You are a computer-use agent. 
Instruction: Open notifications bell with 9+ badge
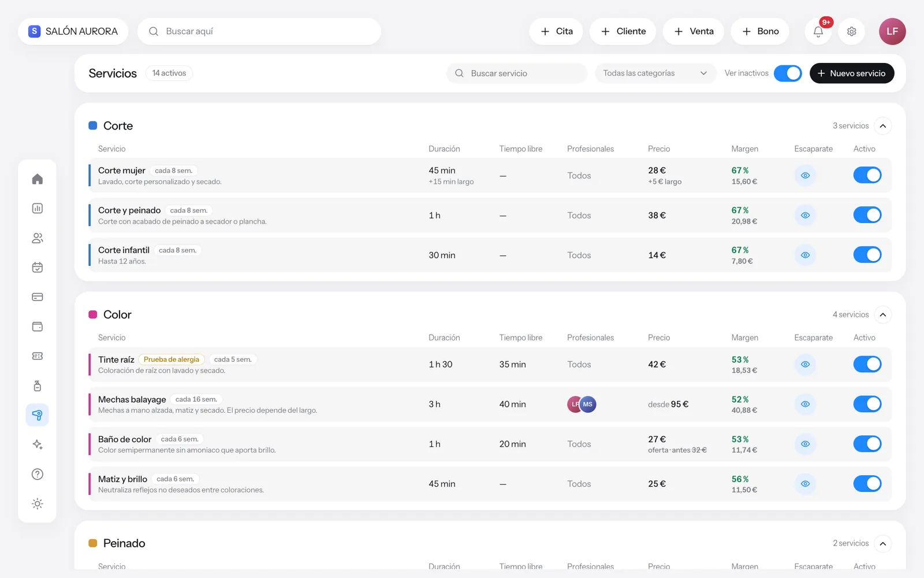coord(818,31)
